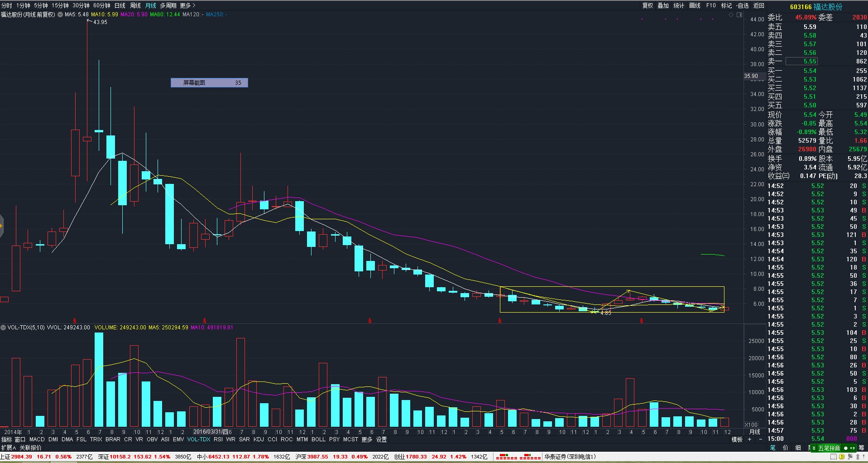Open the 多周期 view
Viewport: 868px width, 463px height.
coord(168,5)
